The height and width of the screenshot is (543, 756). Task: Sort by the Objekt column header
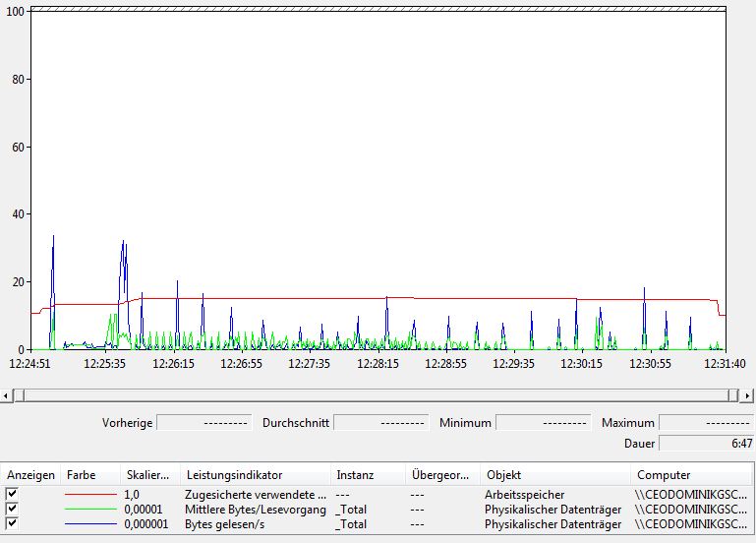pos(554,475)
